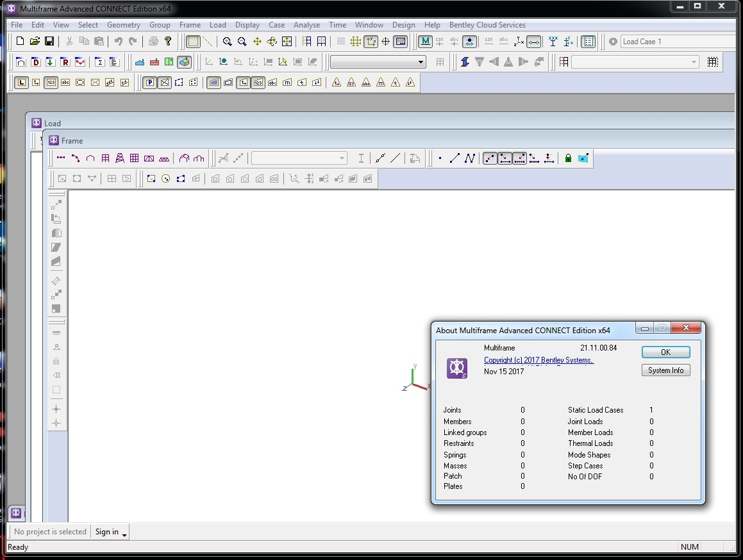This screenshot has width=743, height=560.
Task: Click the minimized window icon at bottom left
Action: pos(16,513)
